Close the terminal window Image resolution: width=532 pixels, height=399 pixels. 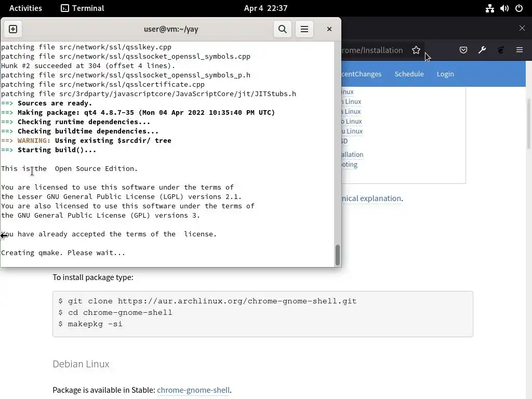329,29
